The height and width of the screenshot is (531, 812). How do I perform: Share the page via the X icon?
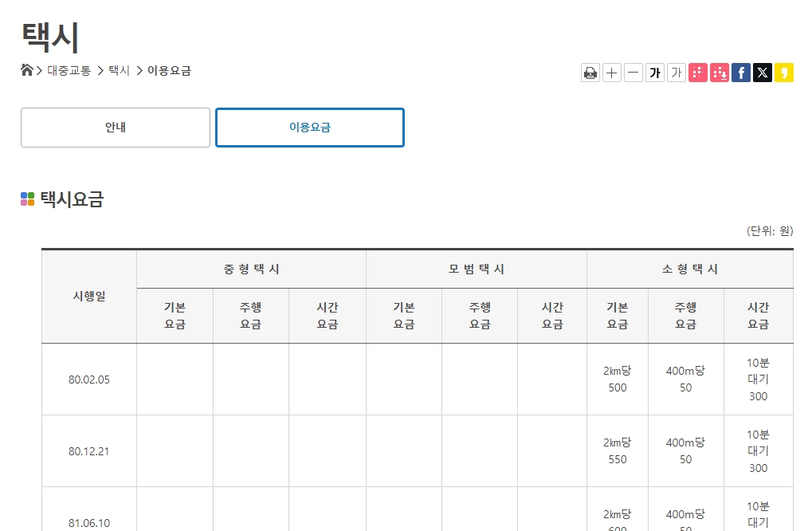pos(762,72)
